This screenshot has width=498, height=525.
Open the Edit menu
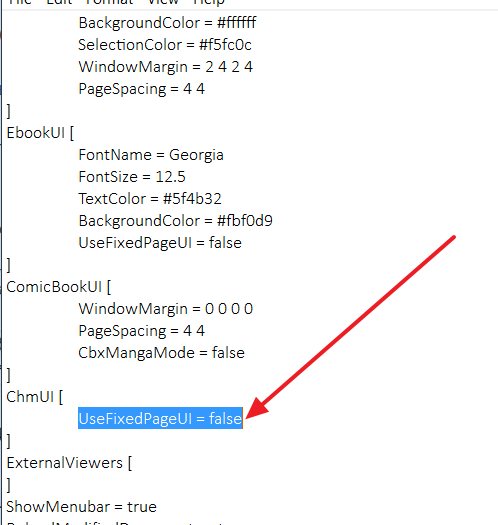pos(59,2)
